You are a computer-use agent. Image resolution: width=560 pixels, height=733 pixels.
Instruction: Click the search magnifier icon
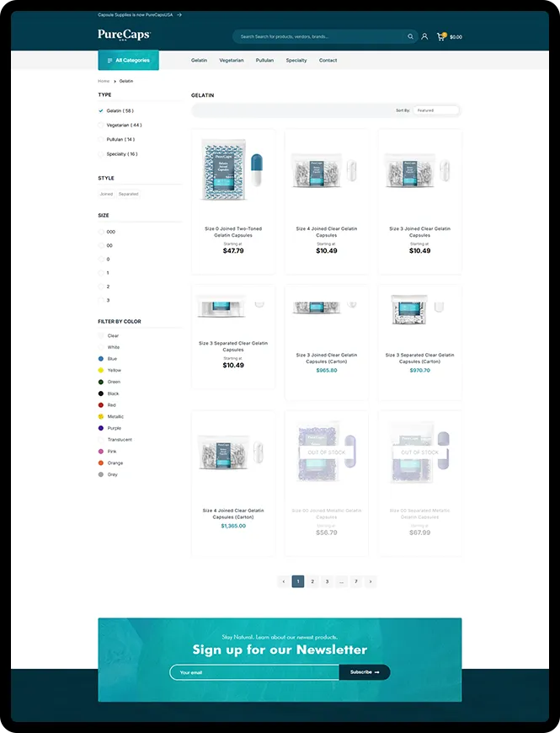pyautogui.click(x=410, y=36)
